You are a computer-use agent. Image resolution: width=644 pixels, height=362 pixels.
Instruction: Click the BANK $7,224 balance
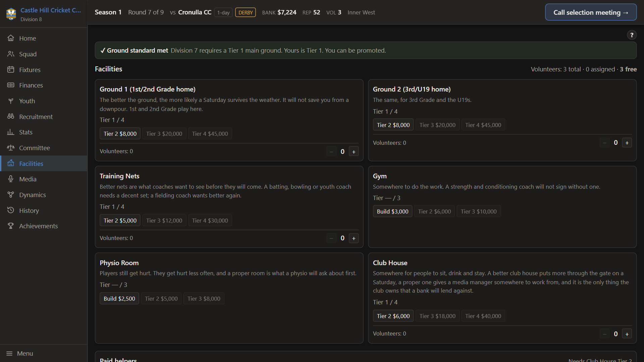pos(279,12)
